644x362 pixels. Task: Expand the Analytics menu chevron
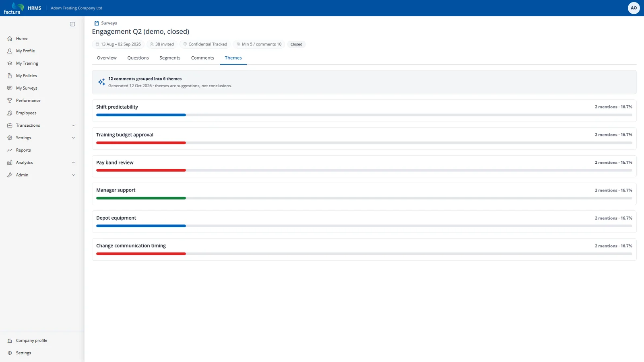click(x=73, y=162)
